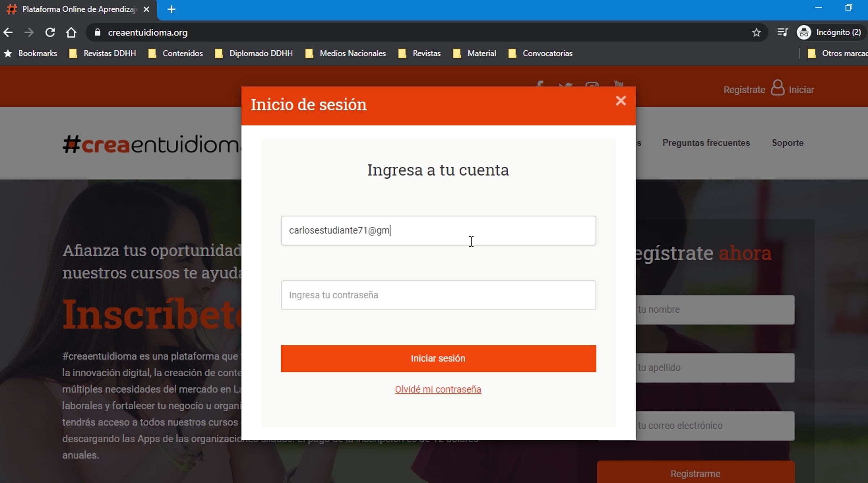Viewport: 868px width, 483px height.
Task: Close the Plataforma Online de Aprendizaje tab
Action: pyautogui.click(x=146, y=9)
